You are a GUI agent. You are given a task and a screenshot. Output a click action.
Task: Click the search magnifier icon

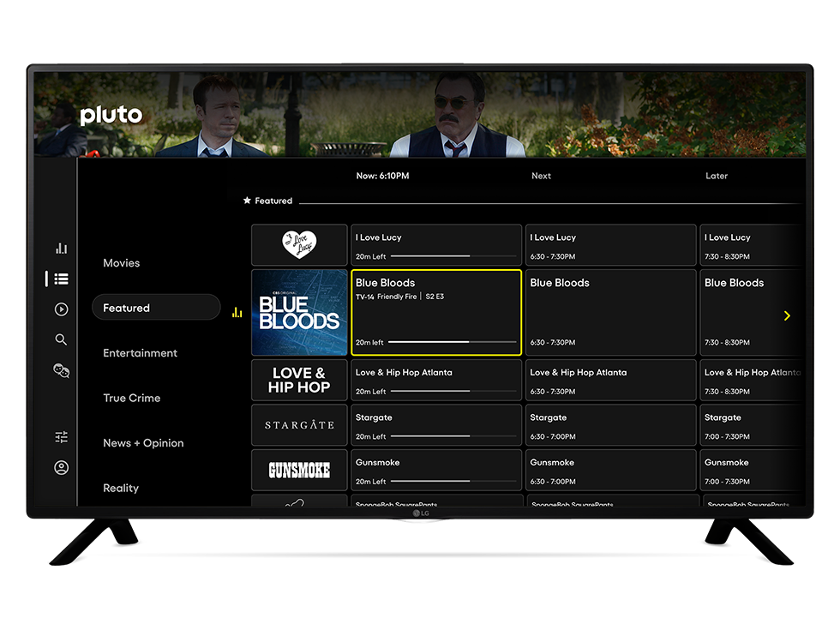61,340
